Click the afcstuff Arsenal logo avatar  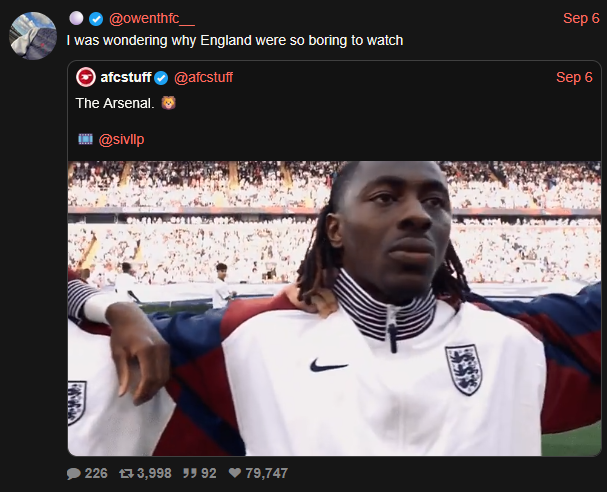click(86, 77)
